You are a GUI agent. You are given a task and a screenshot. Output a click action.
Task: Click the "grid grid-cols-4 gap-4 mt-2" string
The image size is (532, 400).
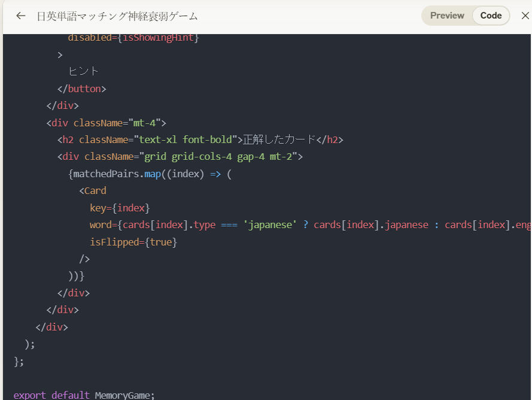pos(221,157)
